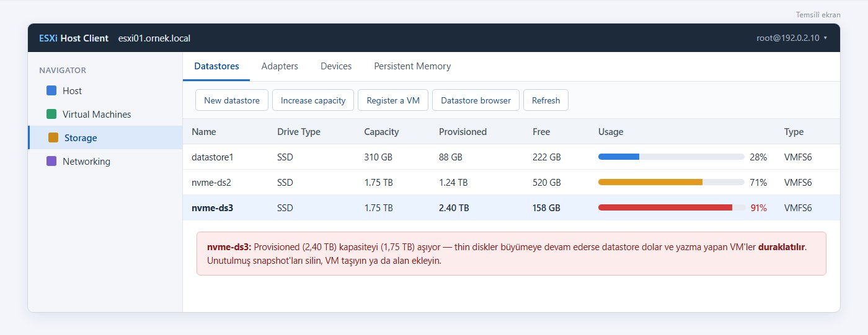Click the 28% usage value
The width and height of the screenshot is (868, 335).
point(759,157)
